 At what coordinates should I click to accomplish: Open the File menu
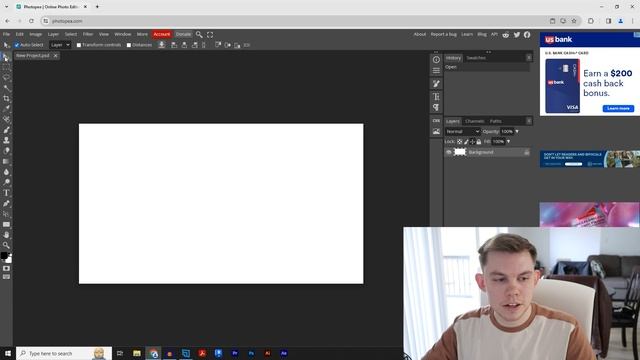pos(7,34)
